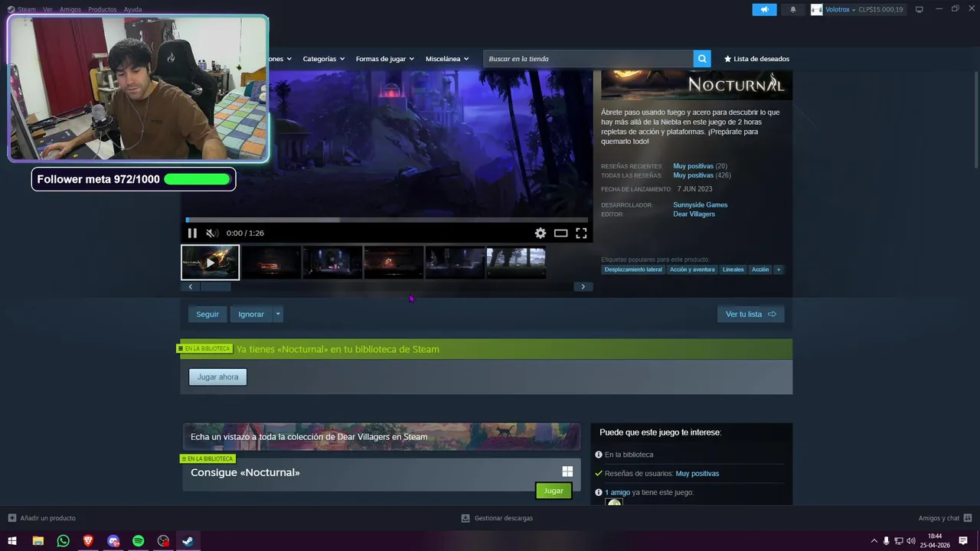Screen dimensions: 980x551
Task: Click the Acción tag
Action: 760,269
